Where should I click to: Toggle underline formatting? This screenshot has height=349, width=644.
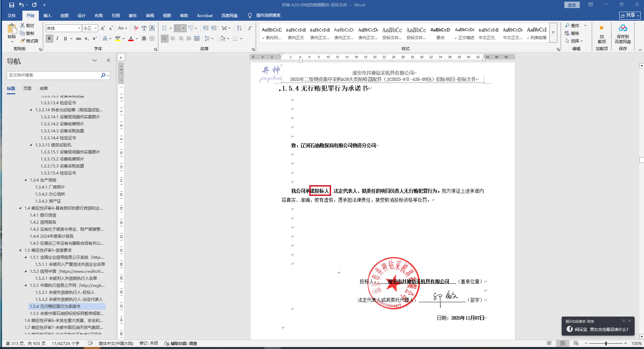coord(65,39)
